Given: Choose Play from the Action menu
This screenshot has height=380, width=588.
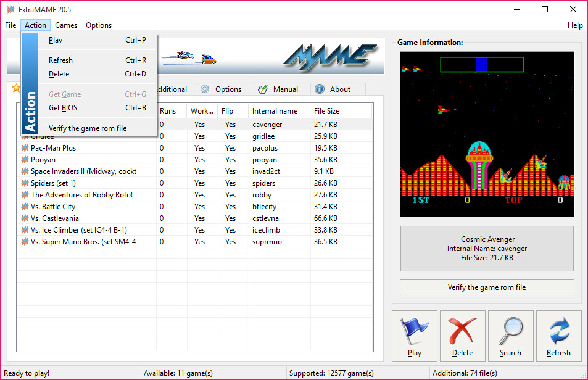Looking at the screenshot, I should coord(97,40).
